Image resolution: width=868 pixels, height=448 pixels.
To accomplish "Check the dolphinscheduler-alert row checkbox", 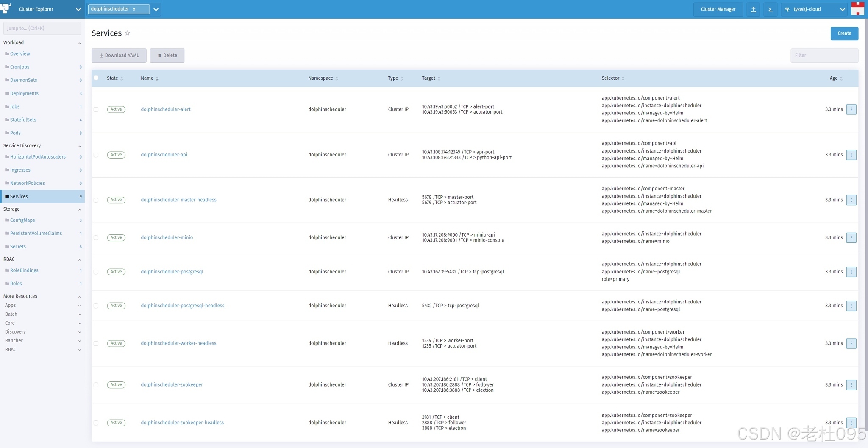I will (96, 109).
